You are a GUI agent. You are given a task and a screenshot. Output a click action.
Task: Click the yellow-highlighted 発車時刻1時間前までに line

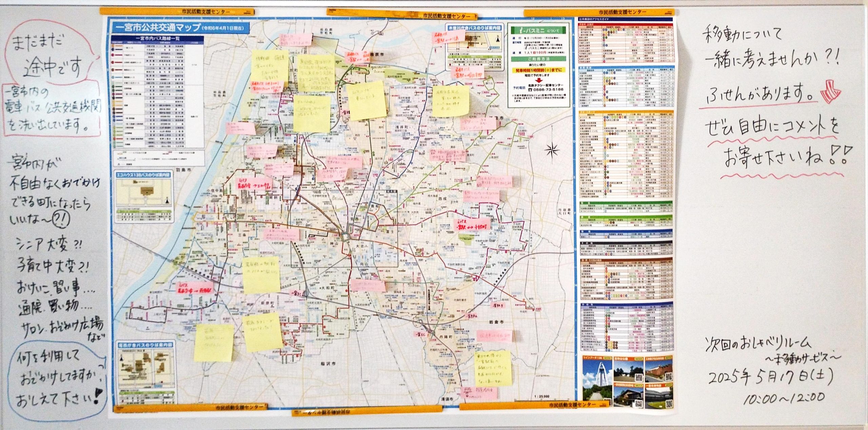(539, 70)
